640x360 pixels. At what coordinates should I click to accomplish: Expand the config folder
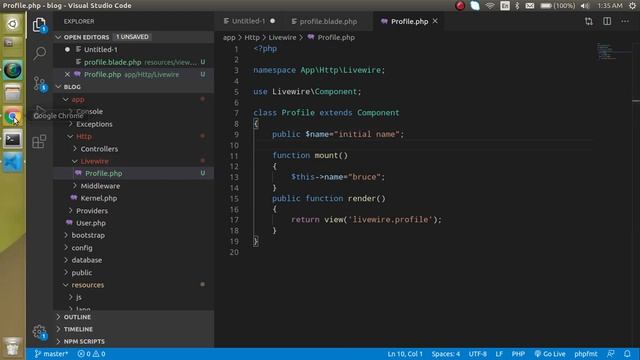coord(133,248)
